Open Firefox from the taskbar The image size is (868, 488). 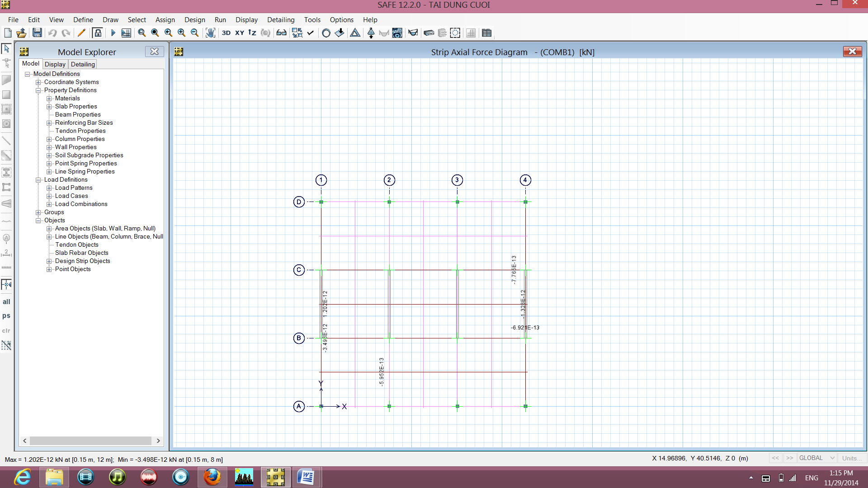point(212,477)
